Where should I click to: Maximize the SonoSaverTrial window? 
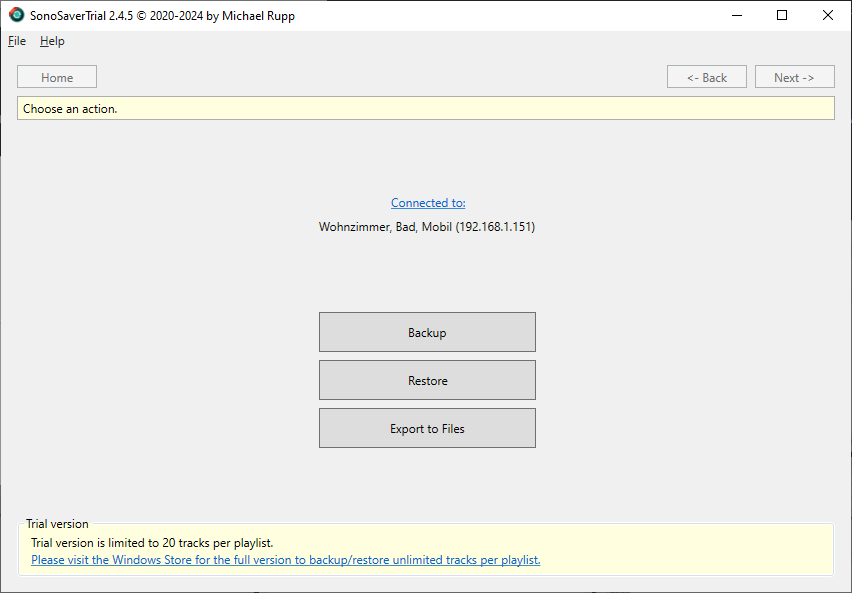click(x=782, y=15)
